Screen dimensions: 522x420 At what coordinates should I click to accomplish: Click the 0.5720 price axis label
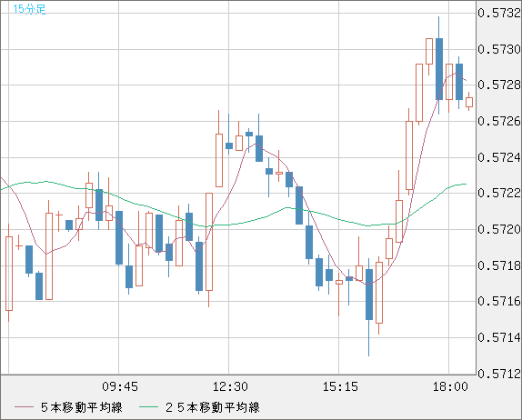coord(499,229)
